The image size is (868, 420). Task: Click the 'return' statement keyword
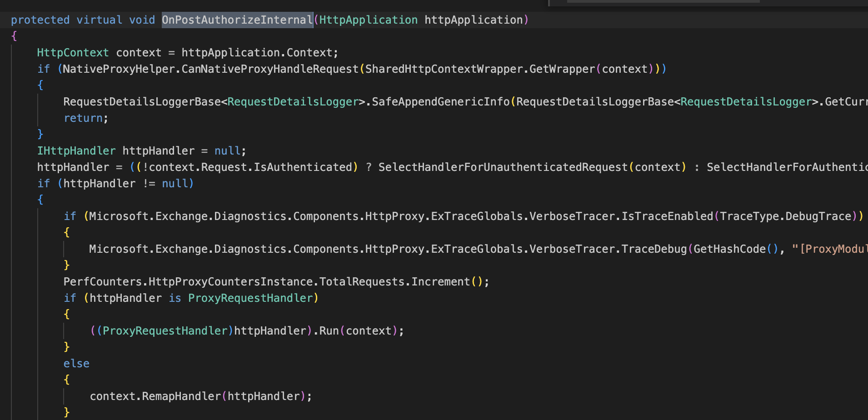(x=83, y=118)
